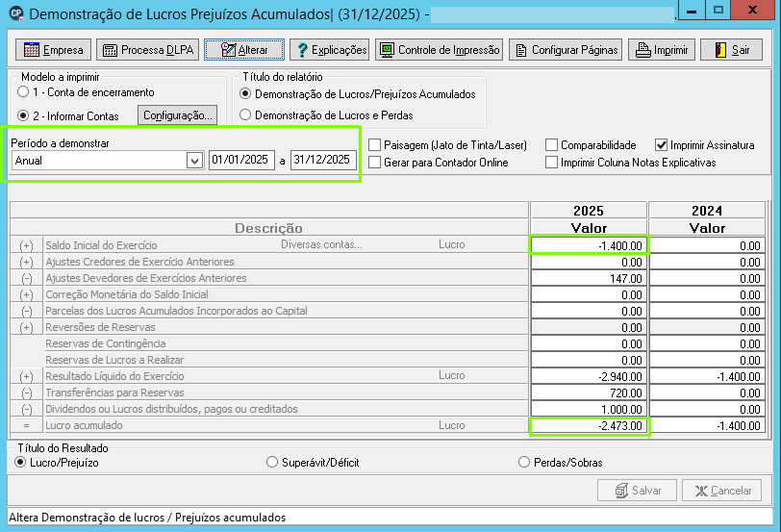Click the end date field 31/12/2025

tap(323, 160)
